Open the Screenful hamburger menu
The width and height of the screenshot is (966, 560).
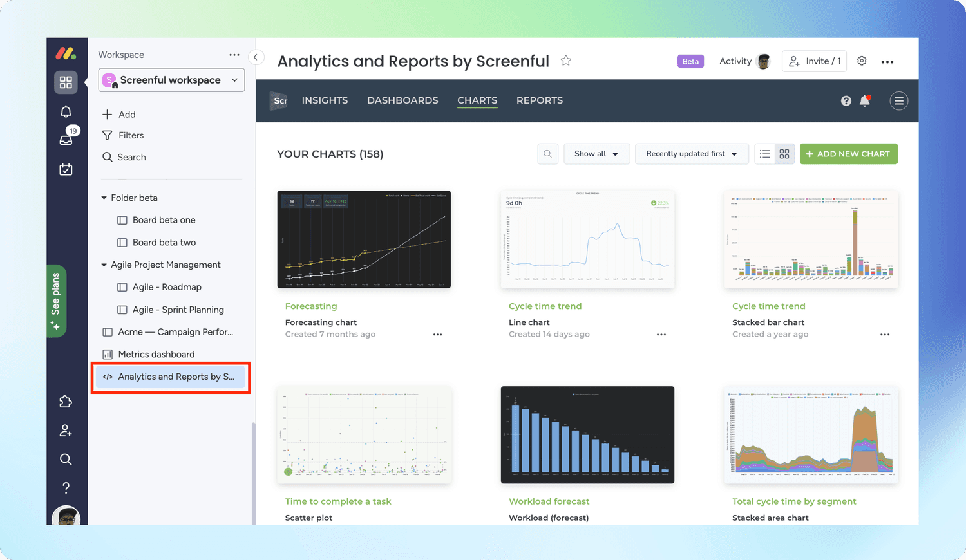899,101
